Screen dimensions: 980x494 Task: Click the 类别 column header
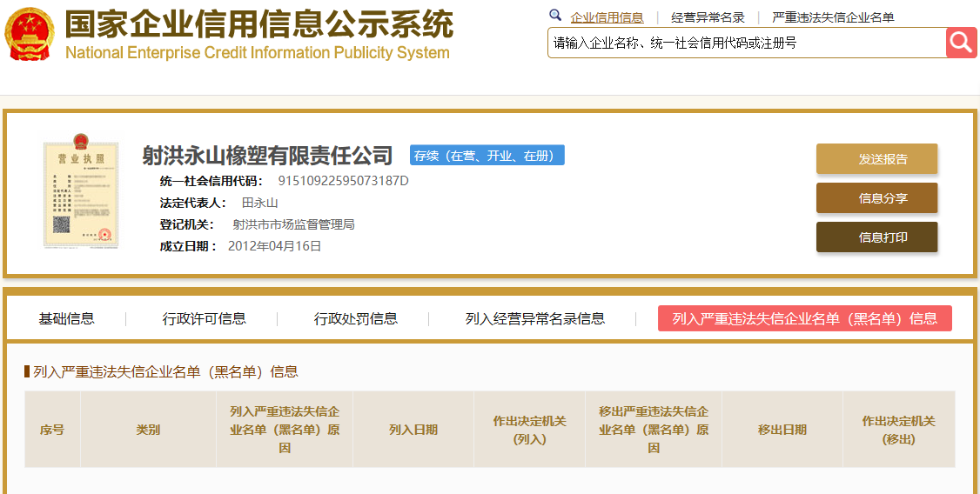pyautogui.click(x=148, y=430)
